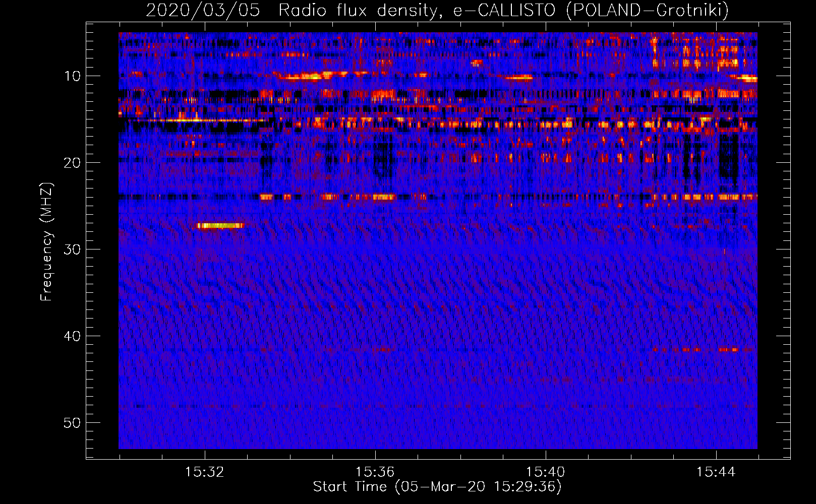
Task: Click the 'Frequency (MHZ)' axis label
Action: click(x=46, y=242)
